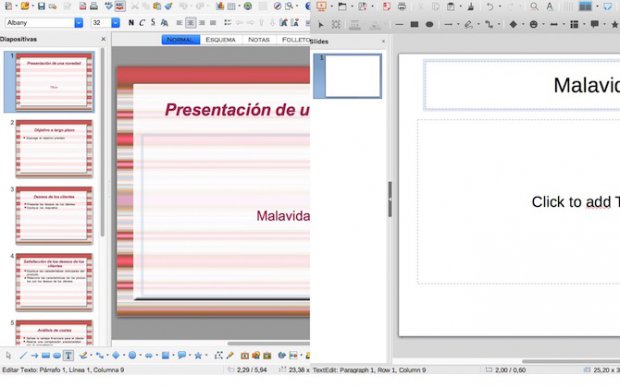Select filled Ellipse tool in right window
The height and width of the screenshot is (387, 620).
click(429, 25)
